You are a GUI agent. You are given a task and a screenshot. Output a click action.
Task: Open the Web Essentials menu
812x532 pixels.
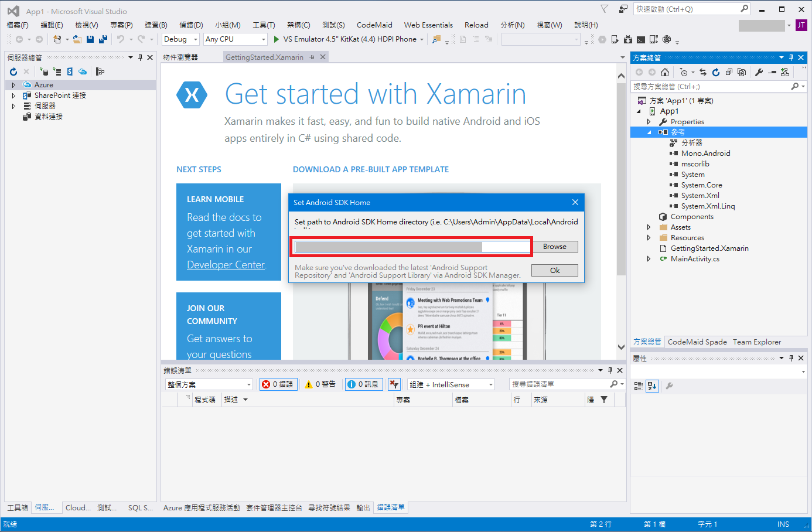coord(428,25)
